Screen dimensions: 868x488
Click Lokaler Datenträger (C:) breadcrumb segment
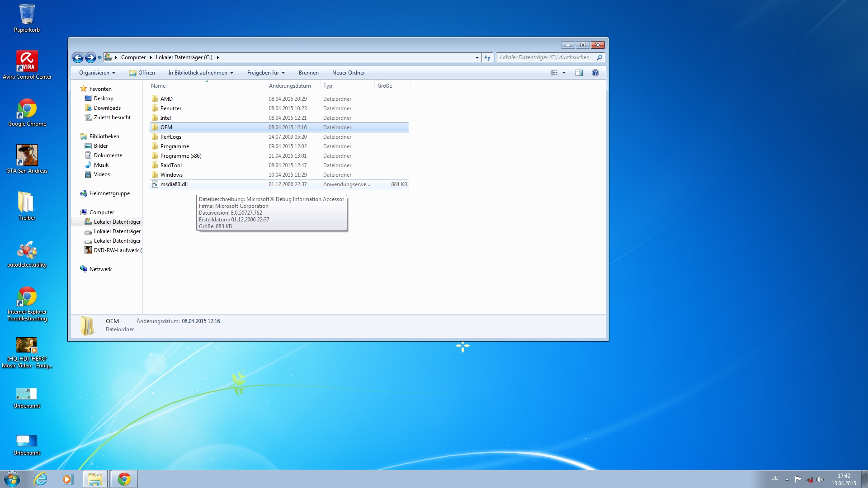tap(184, 57)
